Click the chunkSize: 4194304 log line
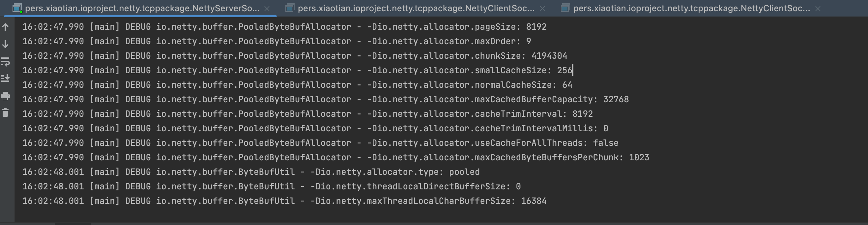Viewport: 868px width, 225px height. point(294,56)
